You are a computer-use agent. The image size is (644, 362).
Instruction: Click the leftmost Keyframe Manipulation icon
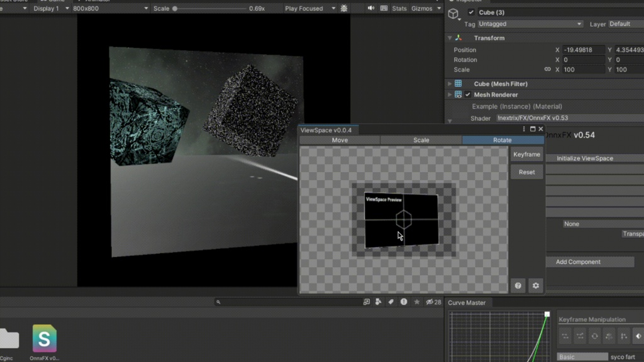pyautogui.click(x=565, y=336)
